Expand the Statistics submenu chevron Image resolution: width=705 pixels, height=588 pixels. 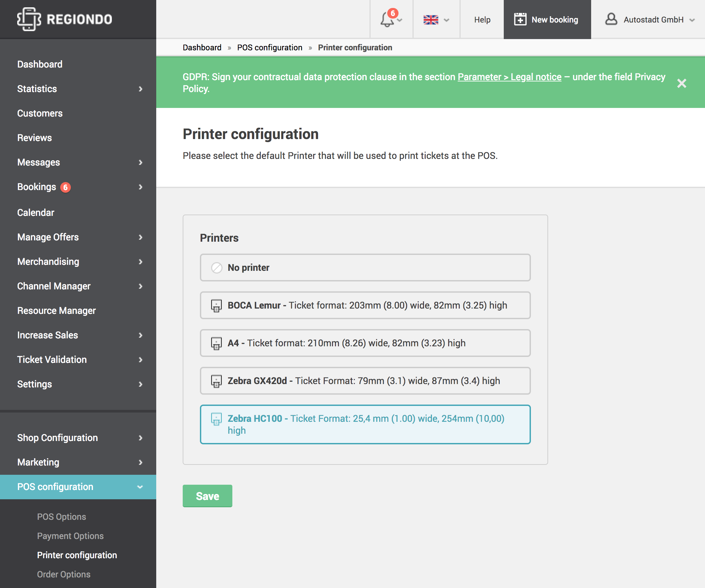click(x=140, y=89)
